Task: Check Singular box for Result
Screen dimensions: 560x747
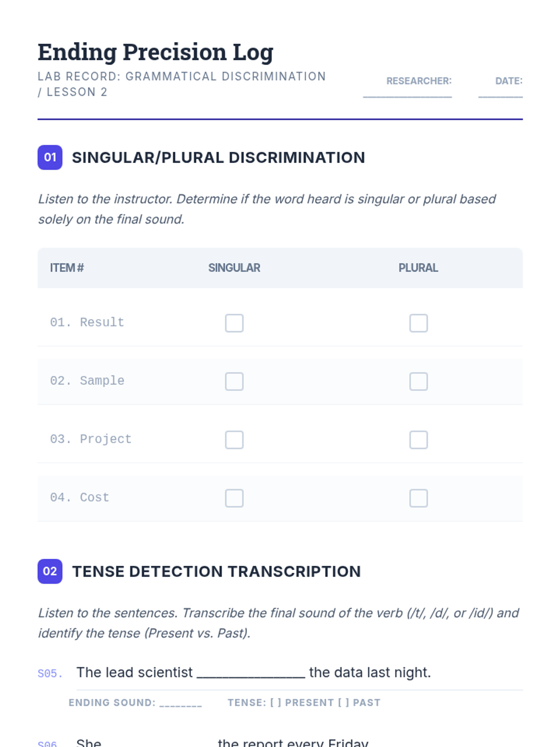Action: tap(234, 323)
